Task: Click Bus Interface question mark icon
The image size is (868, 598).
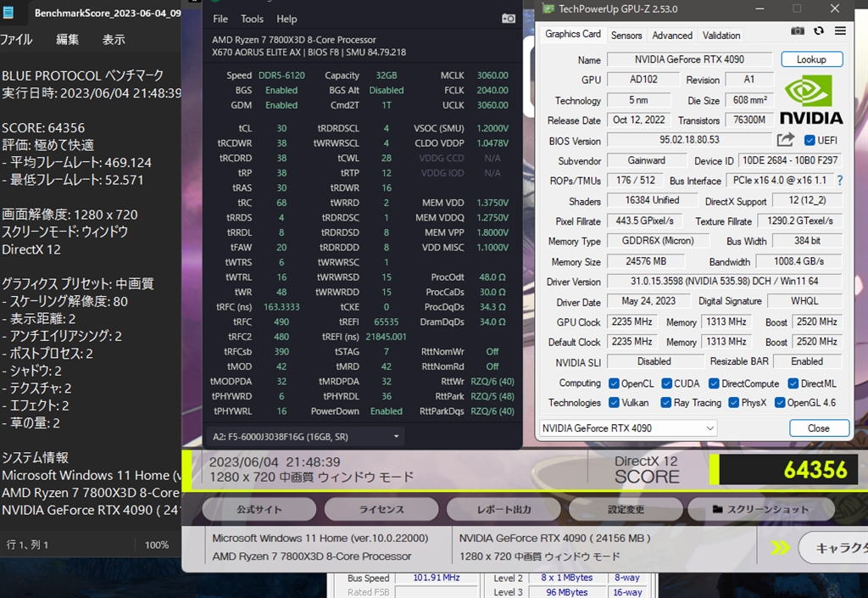Action: click(840, 181)
